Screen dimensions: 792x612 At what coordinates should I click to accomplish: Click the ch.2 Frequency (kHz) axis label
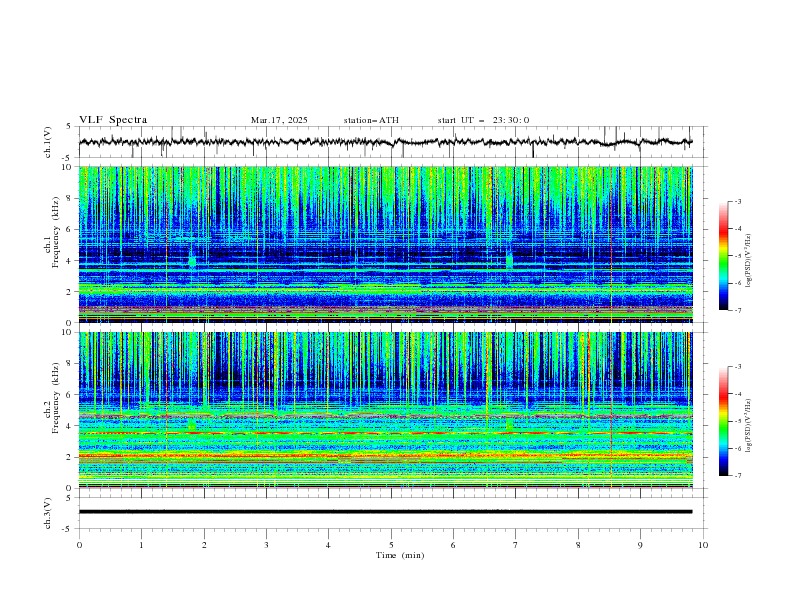click(x=51, y=398)
